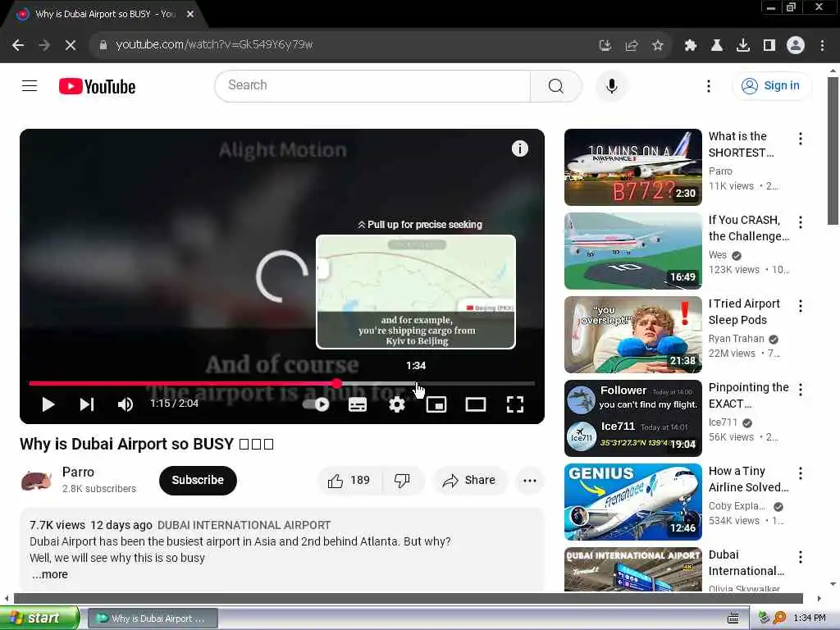
Task: Open options menu for 'Dubai International' video
Action: [x=801, y=557]
